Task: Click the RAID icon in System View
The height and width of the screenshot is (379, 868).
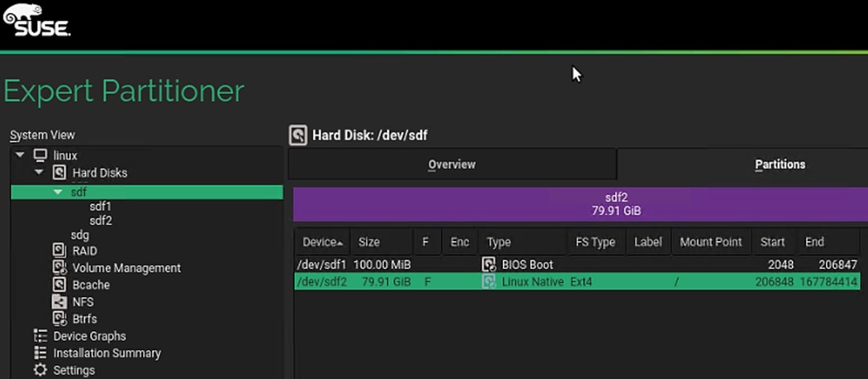Action: (59, 250)
